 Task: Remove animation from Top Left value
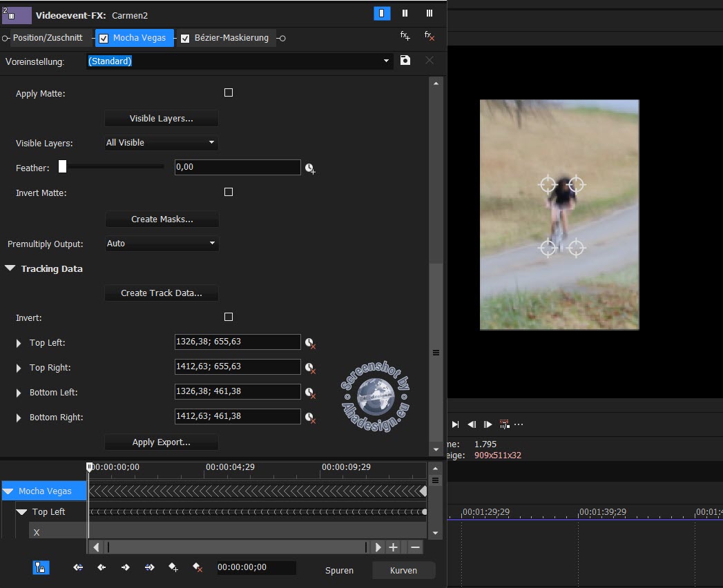(310, 342)
